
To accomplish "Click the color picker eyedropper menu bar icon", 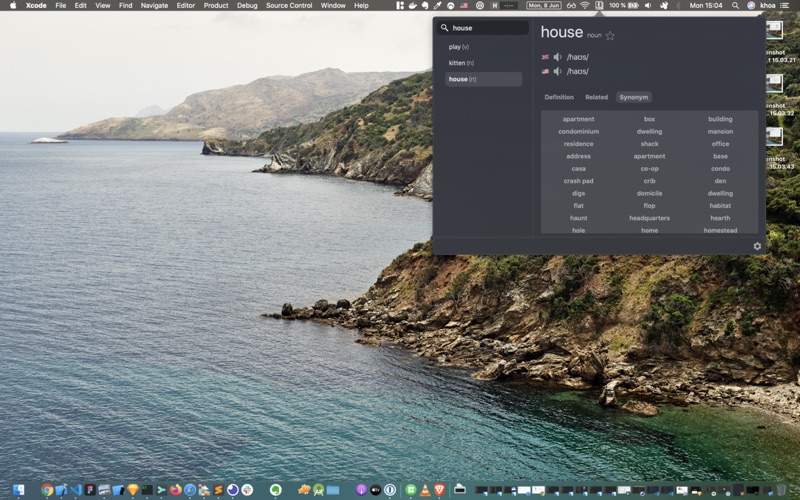I will (x=438, y=6).
